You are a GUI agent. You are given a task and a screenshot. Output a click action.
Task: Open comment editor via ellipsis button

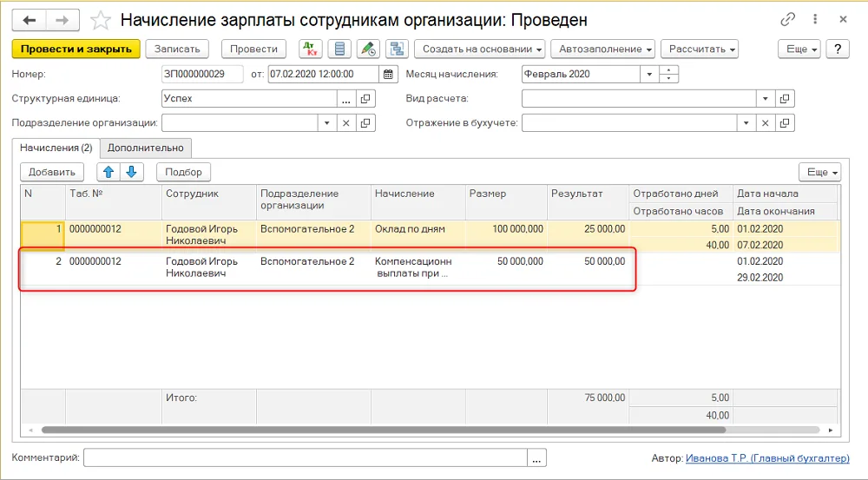[x=536, y=458]
